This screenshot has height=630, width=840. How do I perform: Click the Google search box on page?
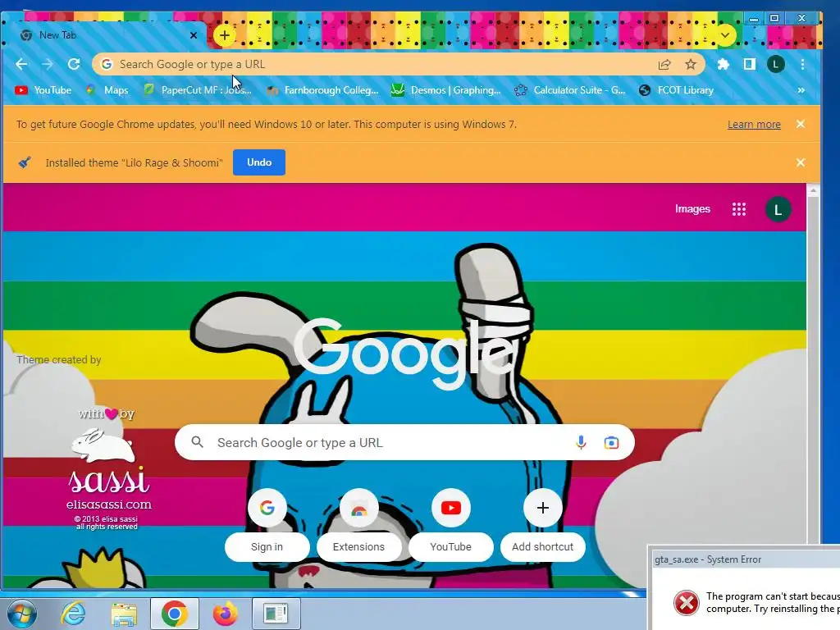coord(404,442)
